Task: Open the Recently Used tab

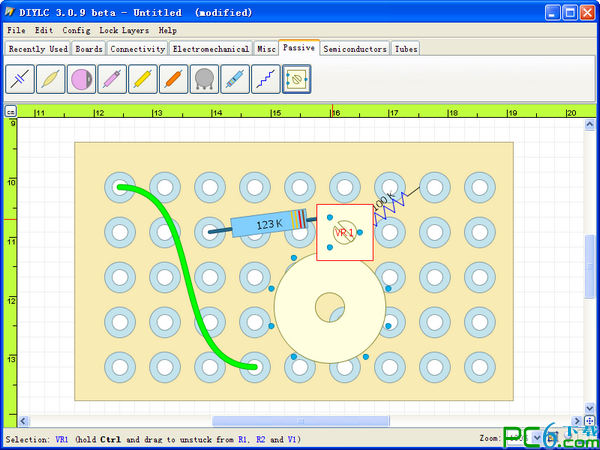Action: tap(38, 48)
